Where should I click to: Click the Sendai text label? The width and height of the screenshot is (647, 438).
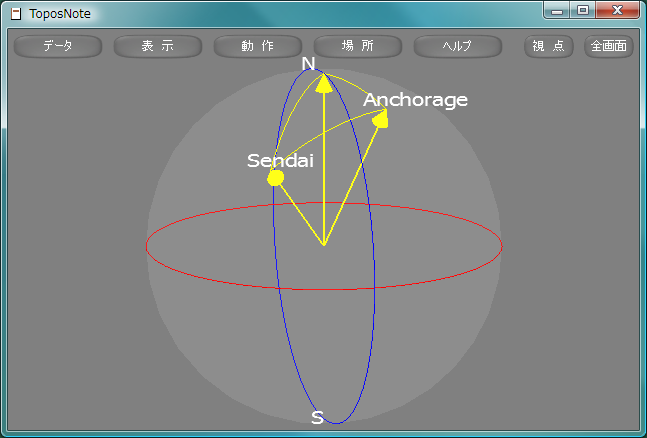pos(280,161)
